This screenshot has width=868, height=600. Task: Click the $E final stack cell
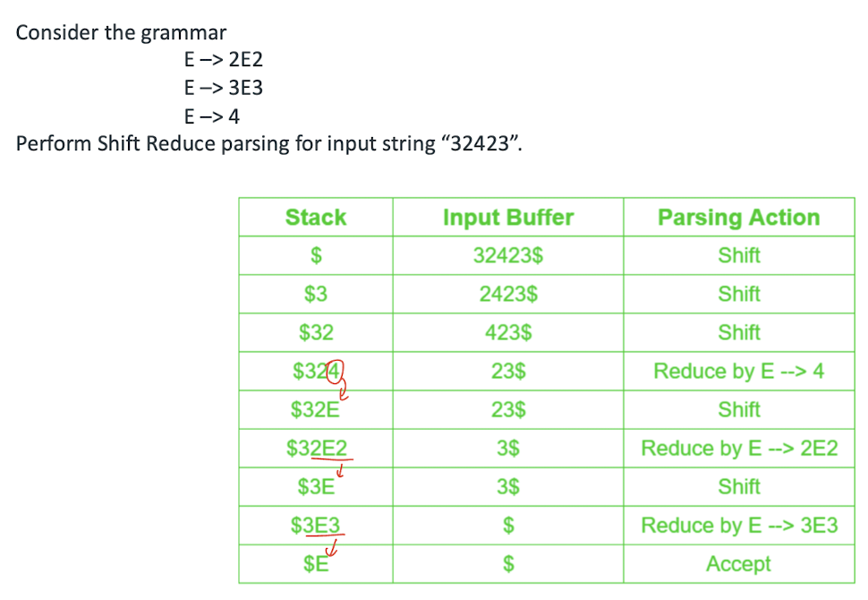tap(315, 564)
